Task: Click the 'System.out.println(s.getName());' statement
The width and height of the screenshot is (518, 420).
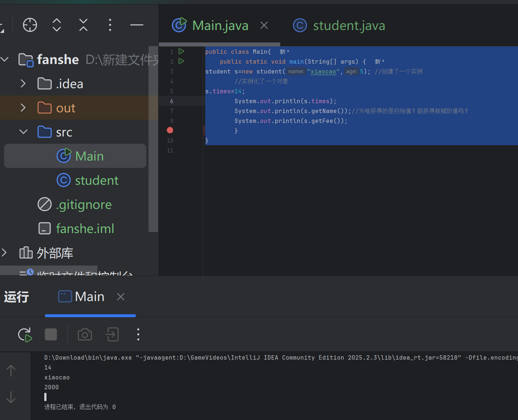Action: (x=293, y=111)
